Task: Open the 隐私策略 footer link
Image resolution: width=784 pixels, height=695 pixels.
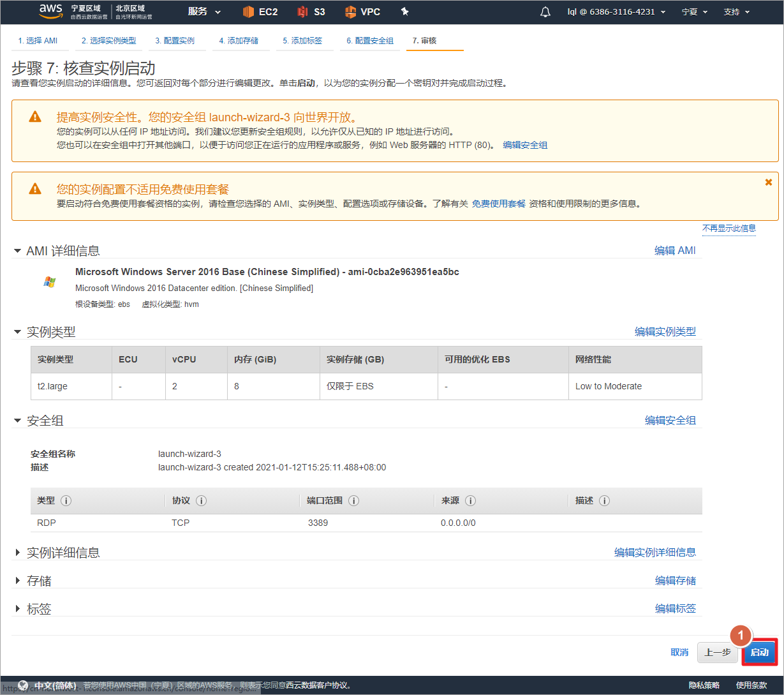Action: tap(704, 685)
